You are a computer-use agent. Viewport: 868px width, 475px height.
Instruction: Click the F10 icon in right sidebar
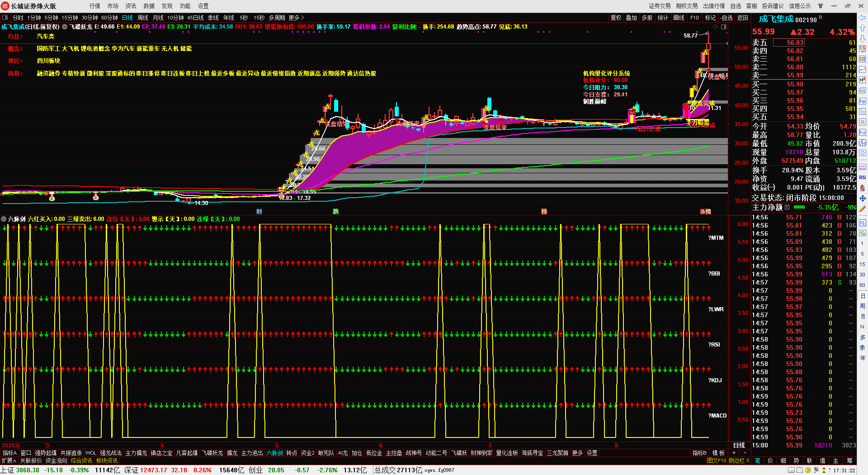tap(862, 101)
